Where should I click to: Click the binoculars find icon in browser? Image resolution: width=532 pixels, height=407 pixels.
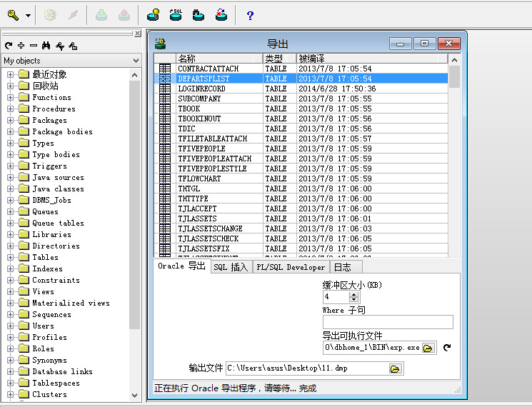(x=46, y=46)
